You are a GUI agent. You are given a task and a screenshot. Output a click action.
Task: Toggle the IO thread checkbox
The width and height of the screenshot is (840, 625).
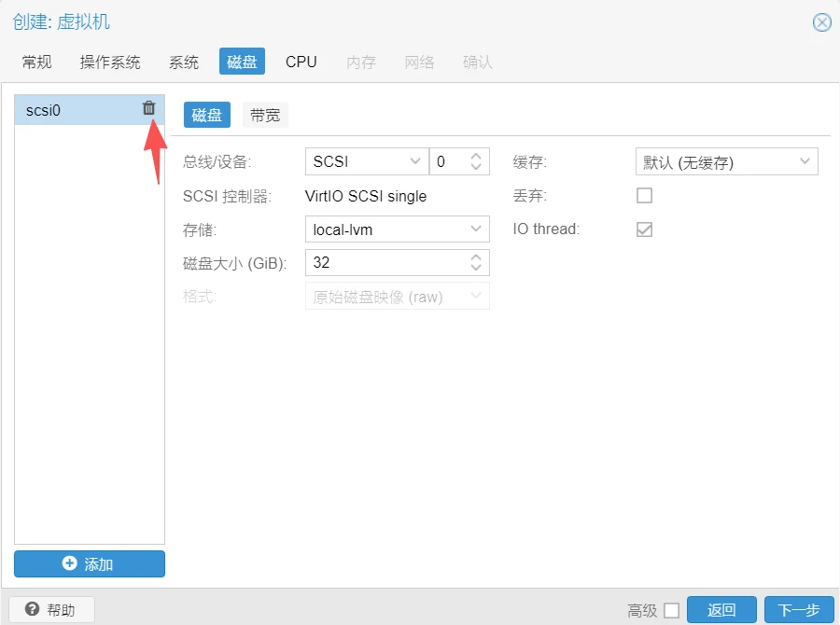click(644, 229)
